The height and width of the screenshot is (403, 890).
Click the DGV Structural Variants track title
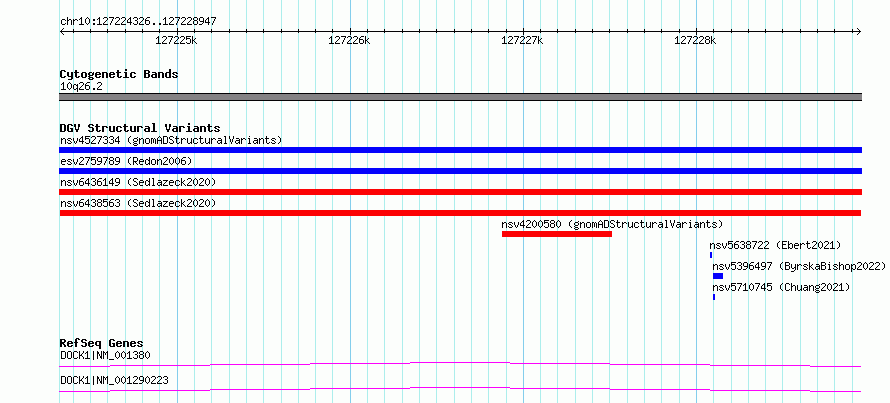coord(140,128)
